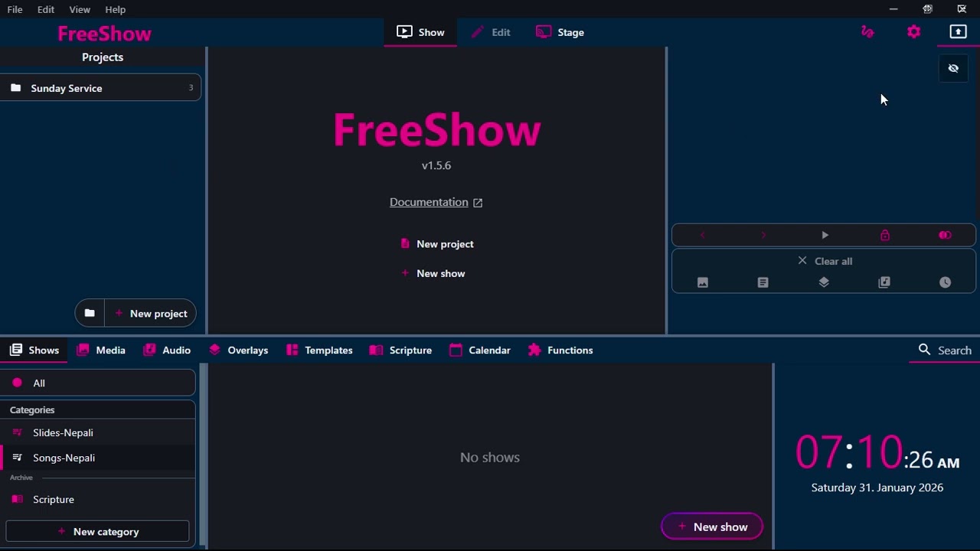
Task: Switch to Edit mode tab
Action: pyautogui.click(x=491, y=32)
